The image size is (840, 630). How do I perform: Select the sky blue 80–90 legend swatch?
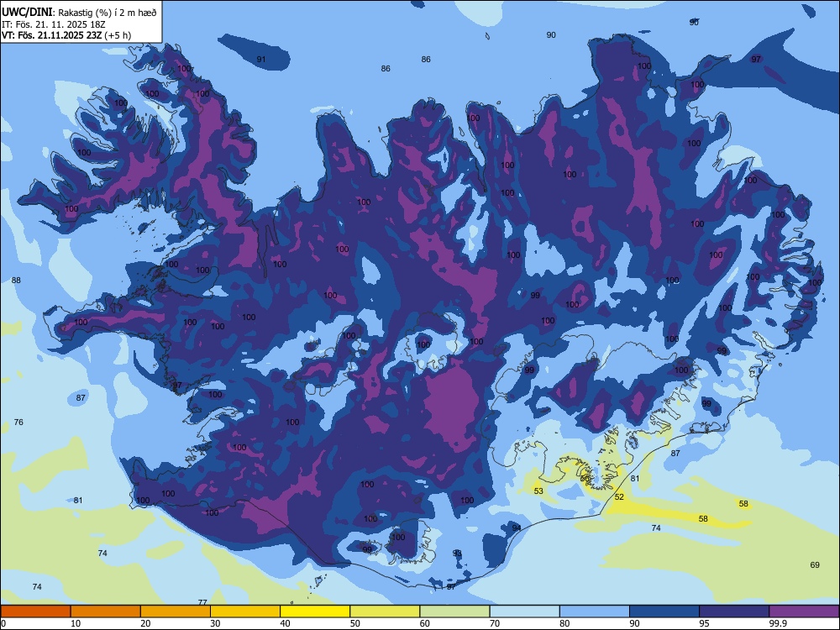(x=595, y=612)
